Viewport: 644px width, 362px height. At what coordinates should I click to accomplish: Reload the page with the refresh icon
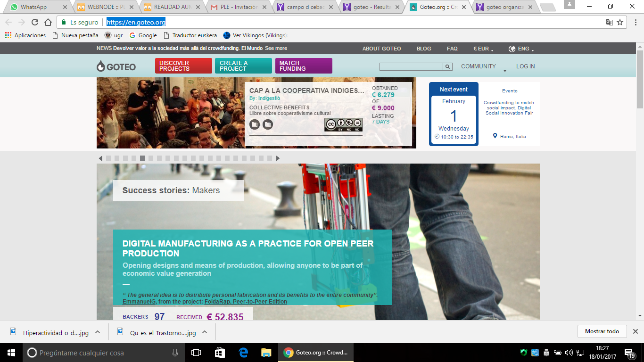(x=35, y=22)
